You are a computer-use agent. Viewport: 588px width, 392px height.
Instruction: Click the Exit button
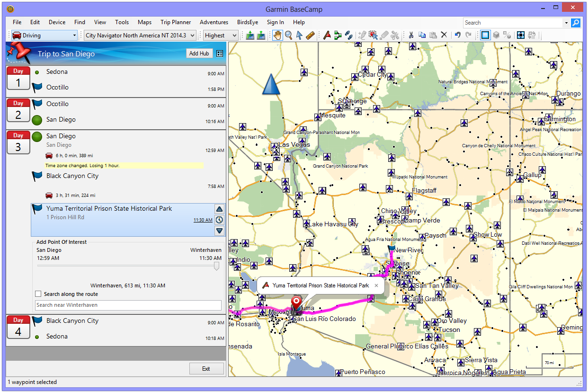pos(206,369)
